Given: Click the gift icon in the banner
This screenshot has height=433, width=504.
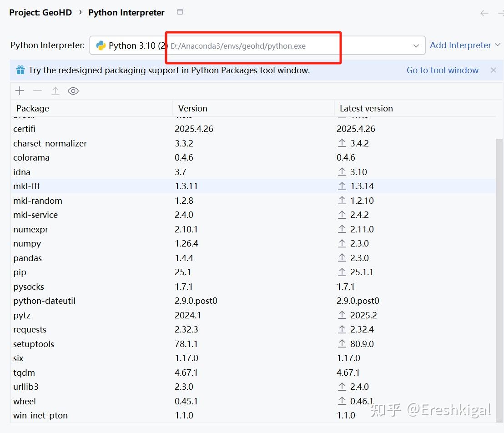Looking at the screenshot, I should [x=20, y=70].
